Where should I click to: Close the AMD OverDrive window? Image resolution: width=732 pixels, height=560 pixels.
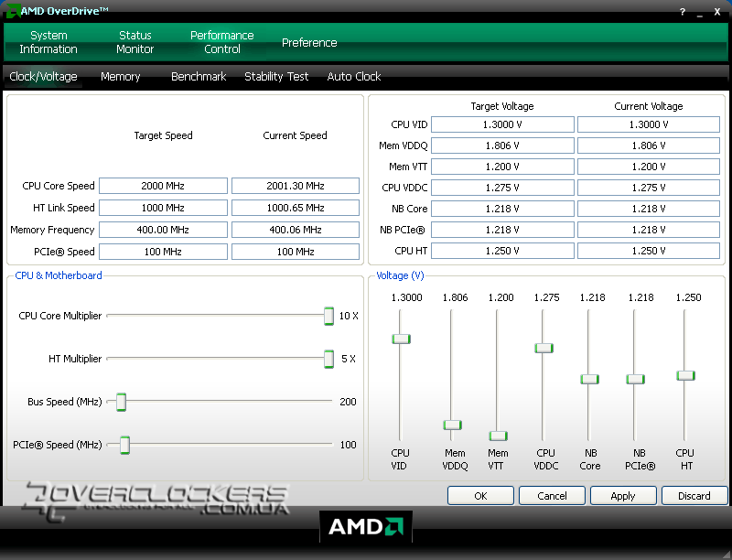click(717, 12)
